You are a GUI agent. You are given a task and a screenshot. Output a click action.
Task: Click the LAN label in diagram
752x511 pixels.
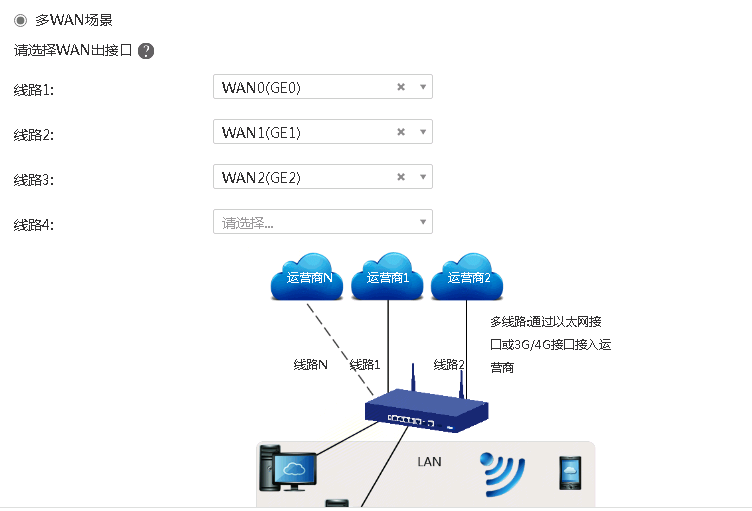click(429, 462)
